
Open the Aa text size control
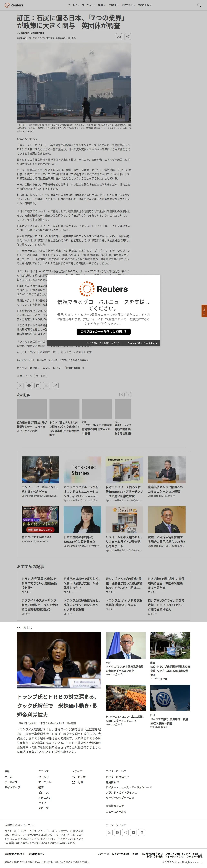(119, 37)
